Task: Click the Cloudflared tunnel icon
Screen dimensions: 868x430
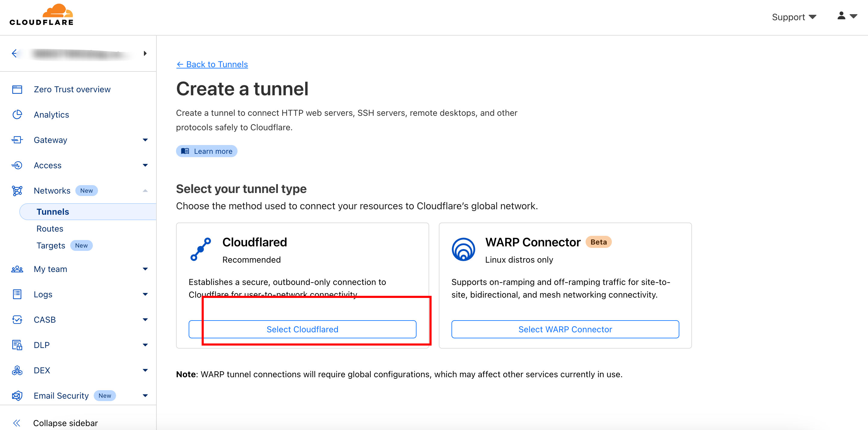Action: (x=201, y=249)
